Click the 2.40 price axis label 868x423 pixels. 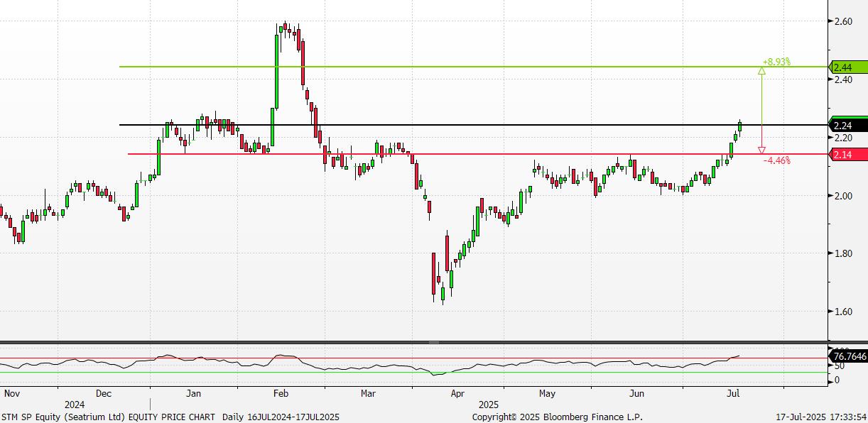(x=844, y=79)
